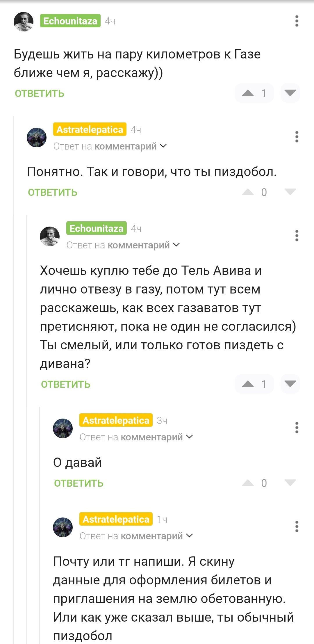Open Astratelepatica profile from 'О давай' comment
The height and width of the screenshot is (644, 314).
(x=116, y=420)
